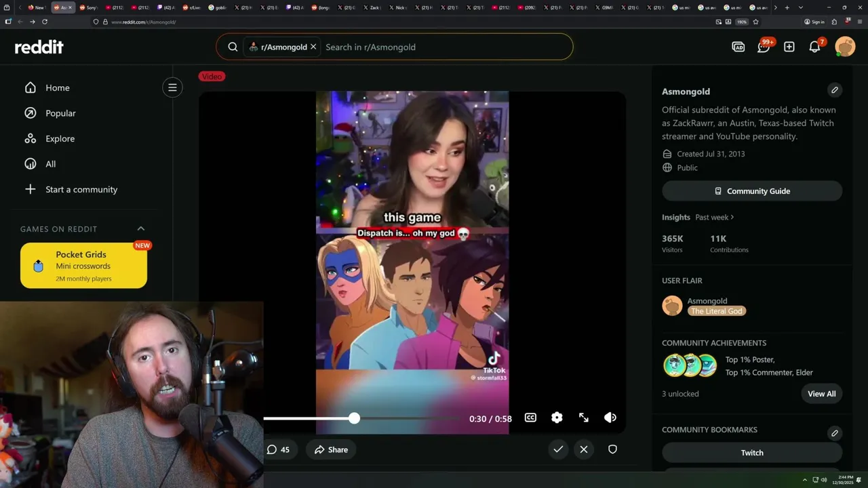Click Created Jul 31, 2013 text
This screenshot has height=488, width=868.
click(711, 154)
